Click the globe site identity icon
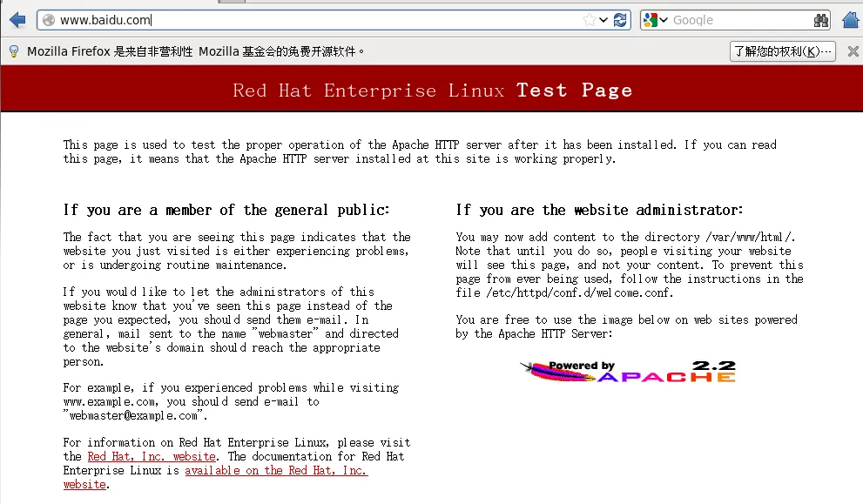This screenshot has width=863, height=504. click(x=49, y=20)
